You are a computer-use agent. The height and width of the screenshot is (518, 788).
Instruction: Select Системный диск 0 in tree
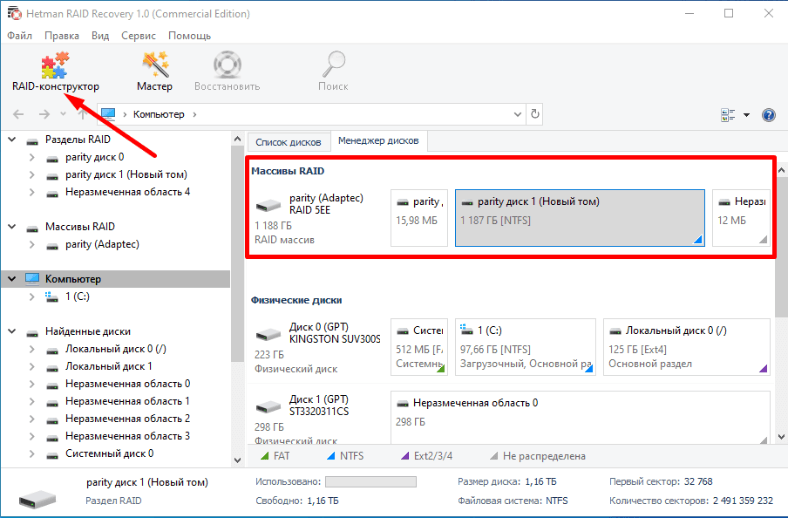109,453
